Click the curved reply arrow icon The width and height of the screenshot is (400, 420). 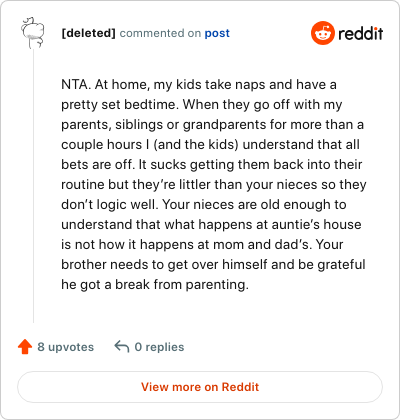122,347
